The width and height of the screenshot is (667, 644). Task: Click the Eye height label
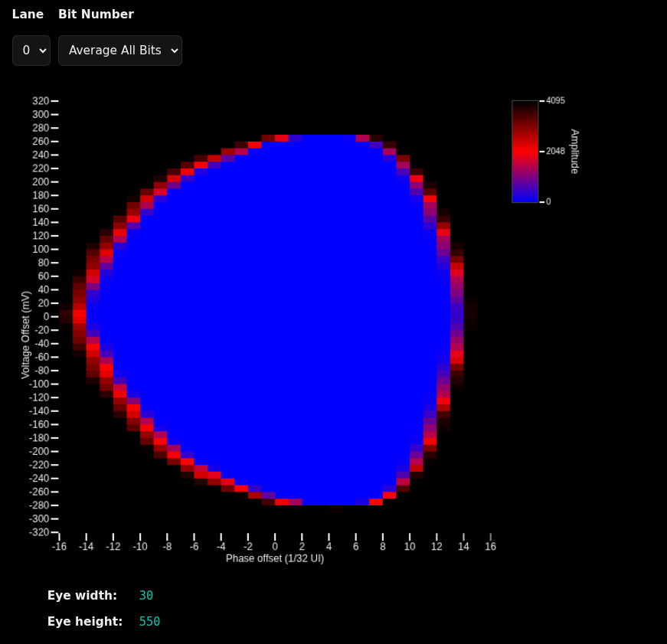tap(84, 621)
